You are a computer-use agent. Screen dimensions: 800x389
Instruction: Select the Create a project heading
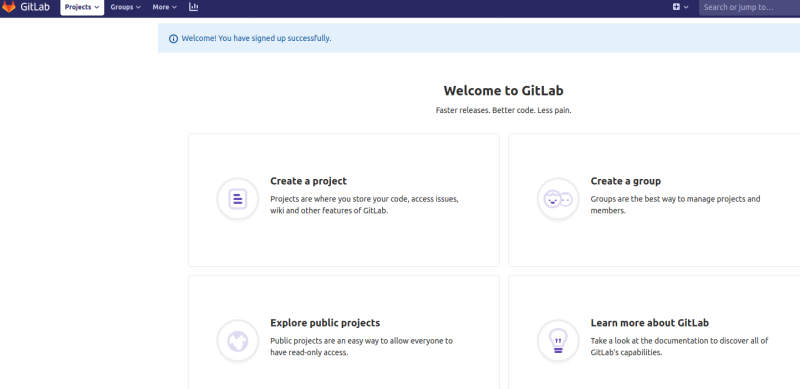tap(308, 181)
